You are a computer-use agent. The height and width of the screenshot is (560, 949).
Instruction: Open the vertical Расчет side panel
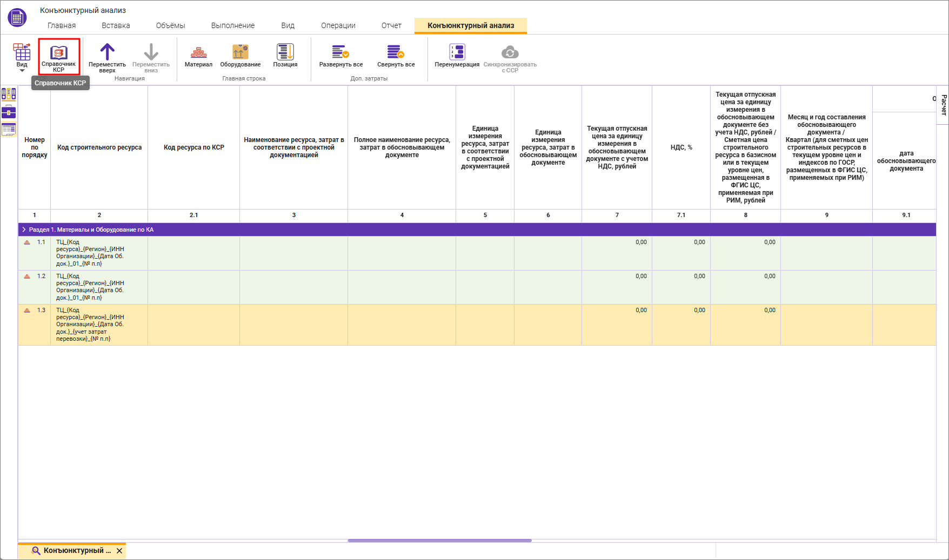coord(943,105)
